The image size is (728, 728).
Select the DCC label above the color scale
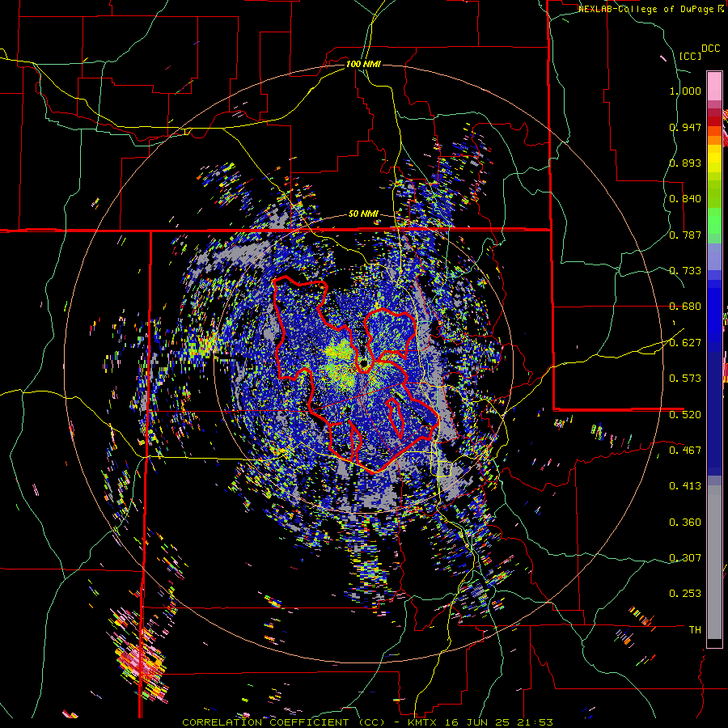(711, 48)
